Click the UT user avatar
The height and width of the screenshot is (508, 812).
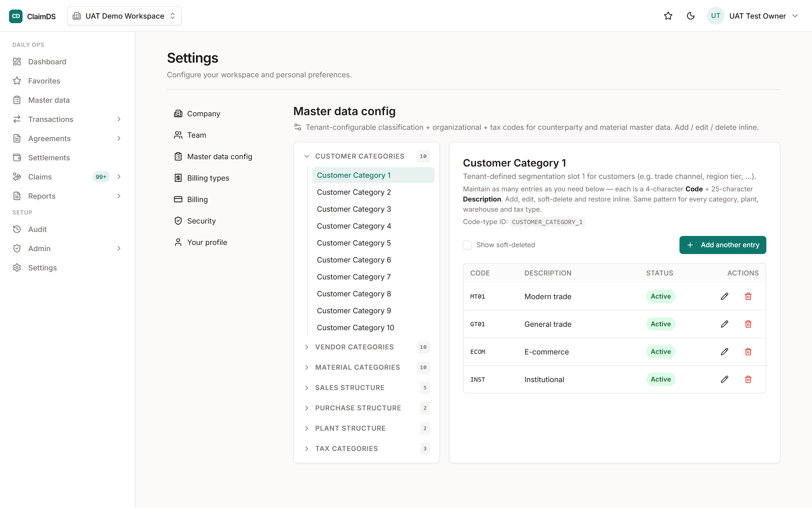[715, 16]
